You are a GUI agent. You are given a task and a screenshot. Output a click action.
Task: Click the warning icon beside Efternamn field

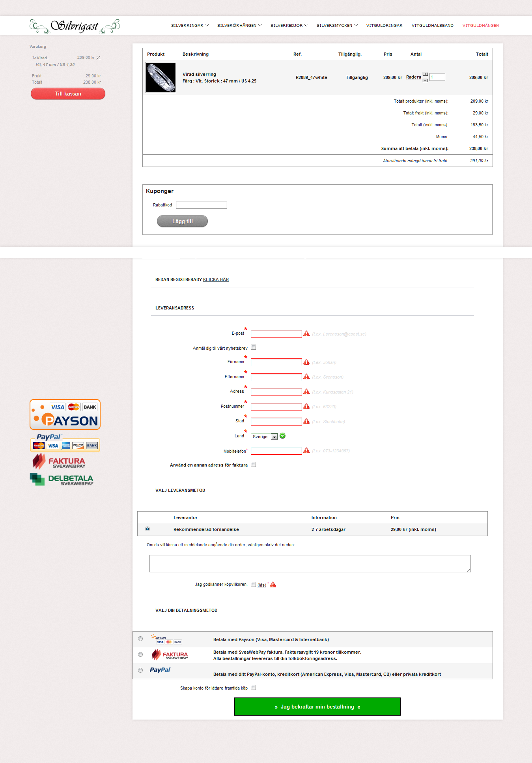[x=306, y=377]
